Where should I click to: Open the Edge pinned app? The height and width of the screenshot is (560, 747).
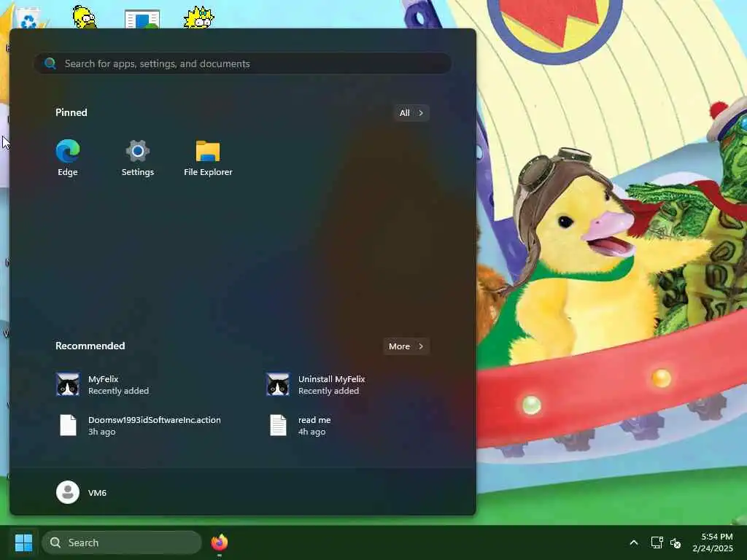pos(68,158)
